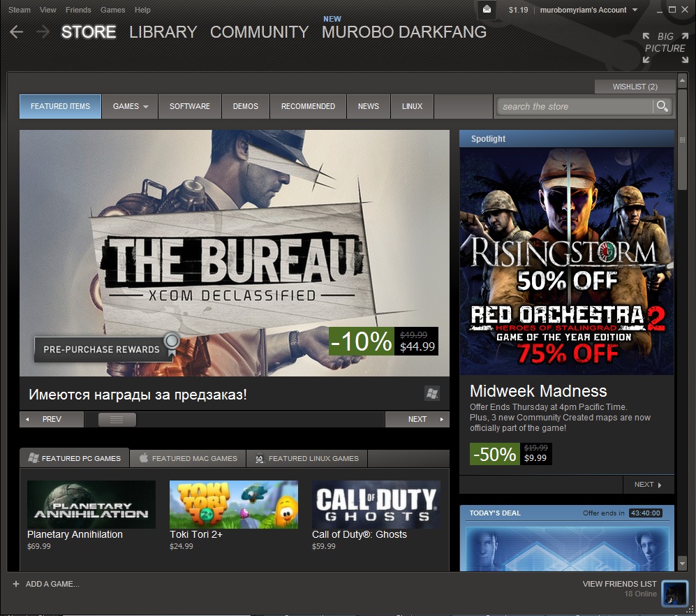The height and width of the screenshot is (616, 696).
Task: Click Add a Game
Action: pyautogui.click(x=52, y=584)
